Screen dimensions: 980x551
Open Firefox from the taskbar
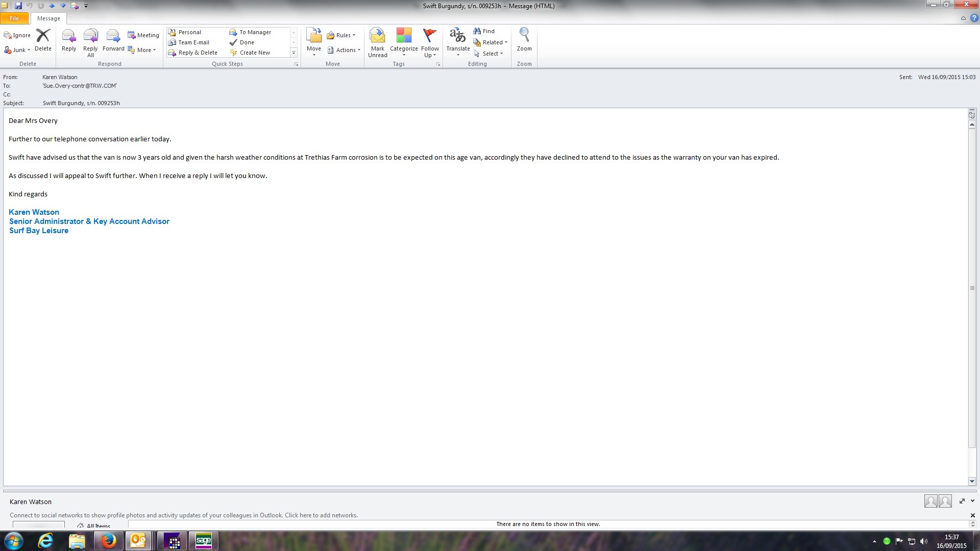[108, 541]
